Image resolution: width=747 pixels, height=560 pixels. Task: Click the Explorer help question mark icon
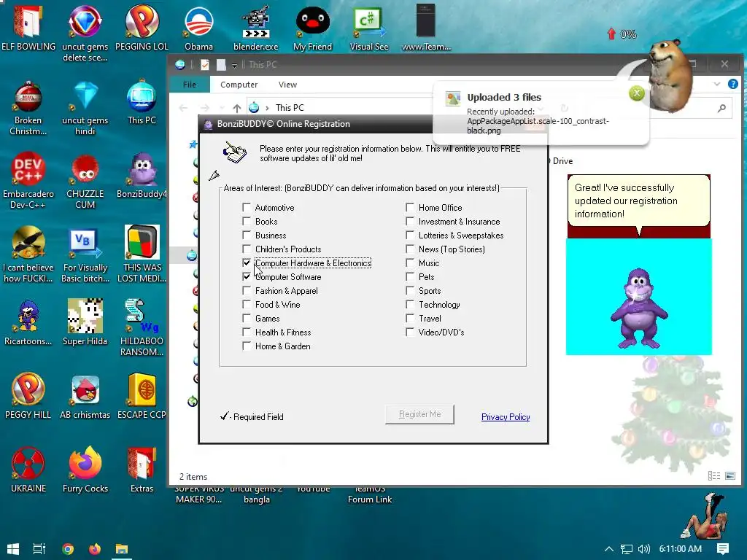click(732, 84)
